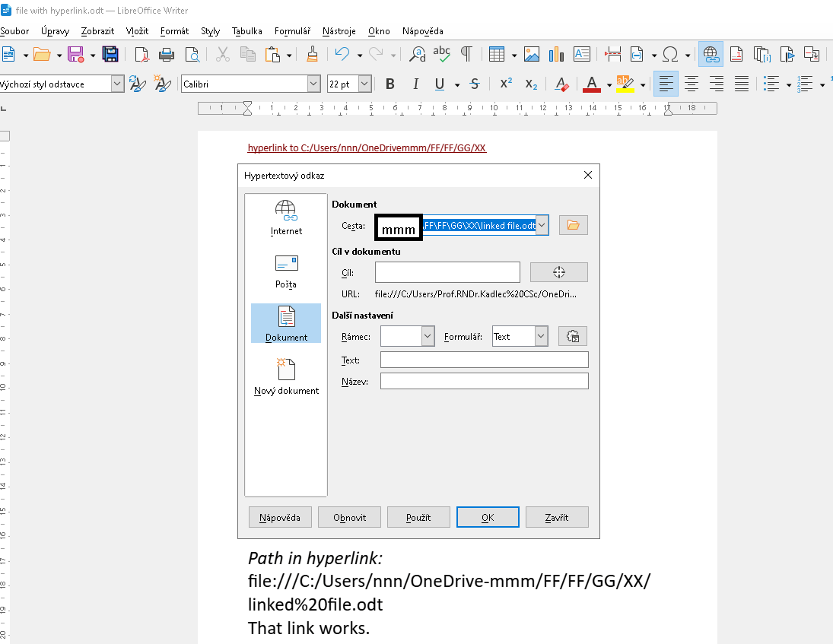Screen dimensions: 833x644
Task: Open font size 22 pt dropdown
Action: coord(364,84)
